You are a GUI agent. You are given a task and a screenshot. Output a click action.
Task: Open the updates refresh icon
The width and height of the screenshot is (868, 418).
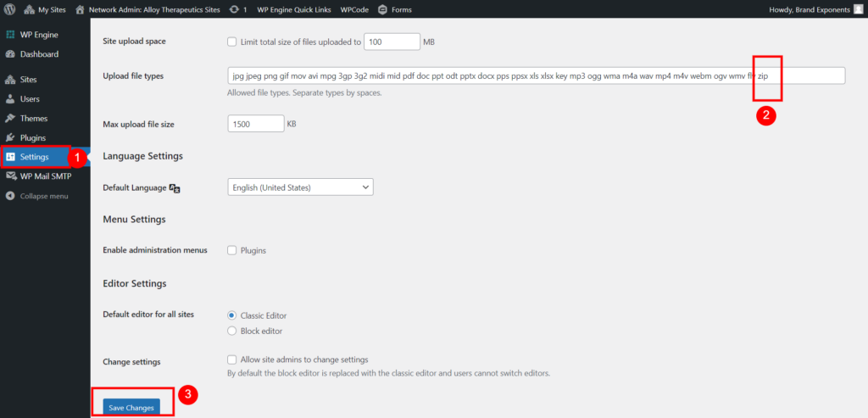point(234,9)
